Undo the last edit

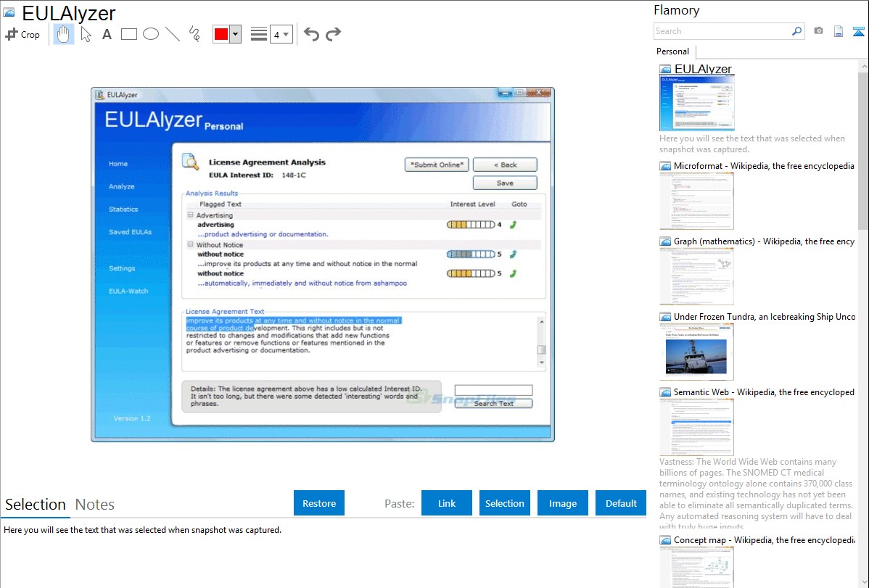pyautogui.click(x=311, y=34)
